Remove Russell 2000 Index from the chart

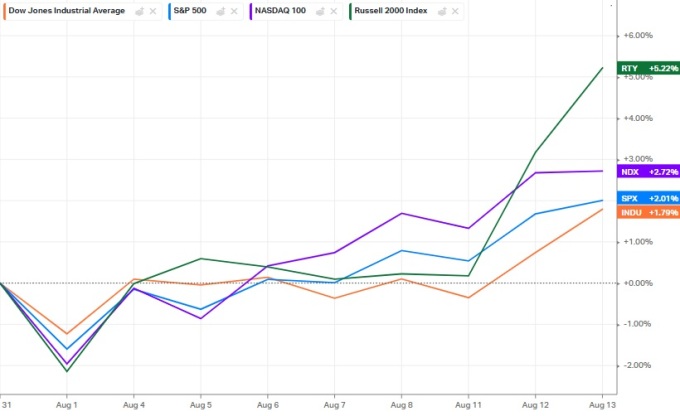coord(455,11)
